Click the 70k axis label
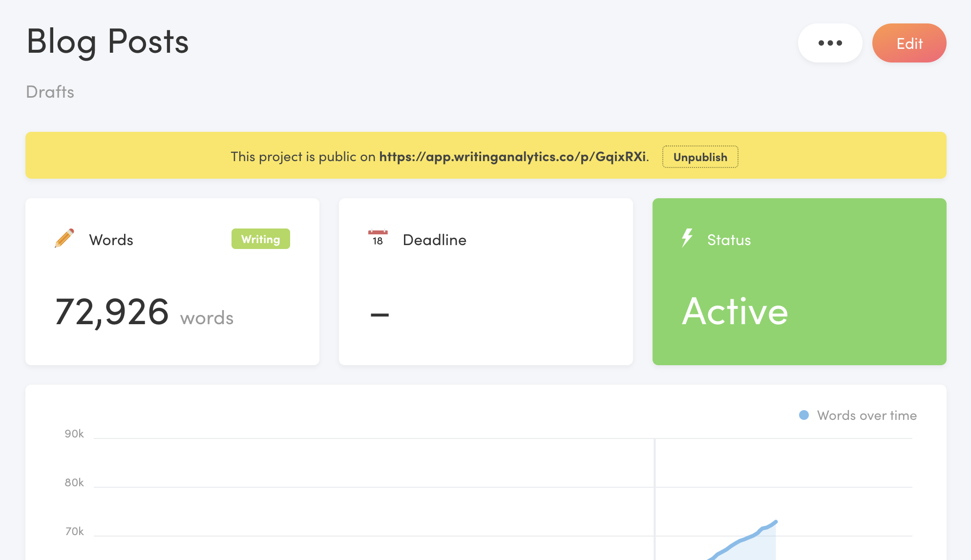Image resolution: width=971 pixels, height=560 pixels. 74,531
